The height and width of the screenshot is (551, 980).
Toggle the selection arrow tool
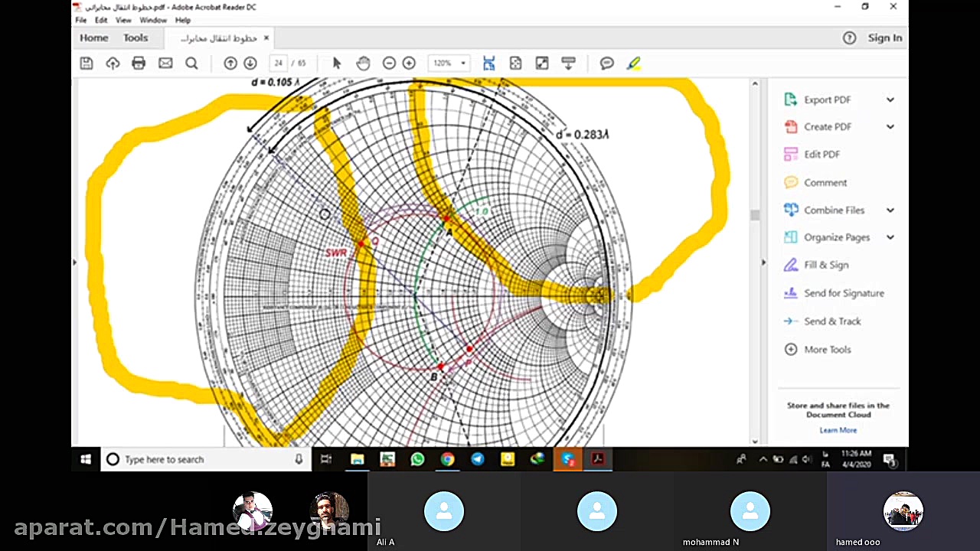(337, 64)
